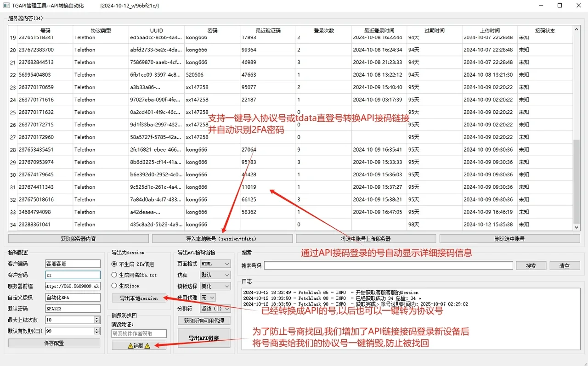The width and height of the screenshot is (588, 366).
Task: Focus the 销毁凭证 input field
Action: [139, 334]
